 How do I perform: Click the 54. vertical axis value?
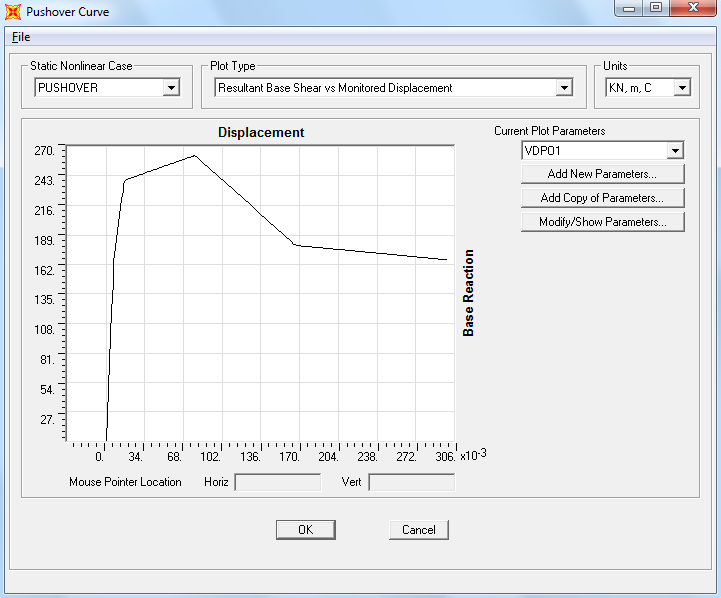coord(47,390)
